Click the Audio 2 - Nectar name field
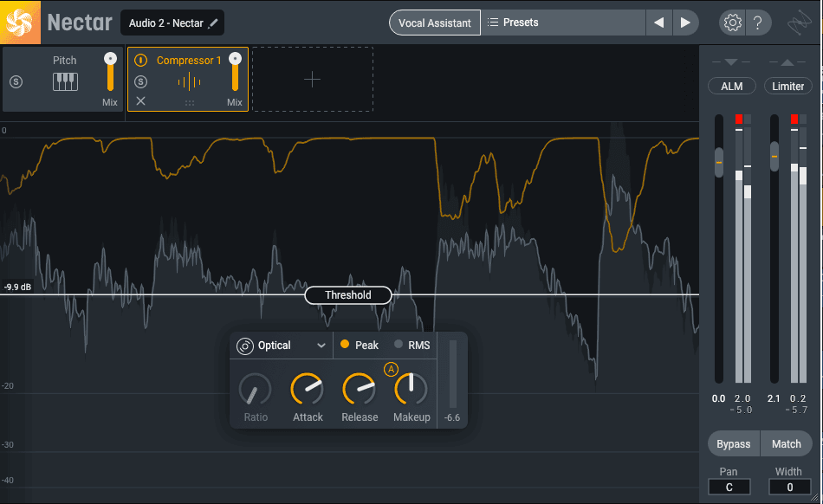Image resolution: width=823 pixels, height=504 pixels. 172,23
